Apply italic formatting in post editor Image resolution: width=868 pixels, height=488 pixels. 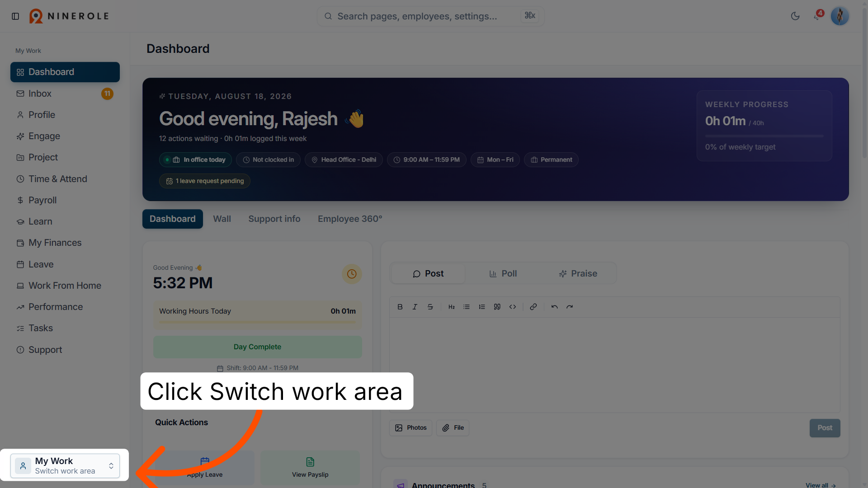[x=415, y=307]
